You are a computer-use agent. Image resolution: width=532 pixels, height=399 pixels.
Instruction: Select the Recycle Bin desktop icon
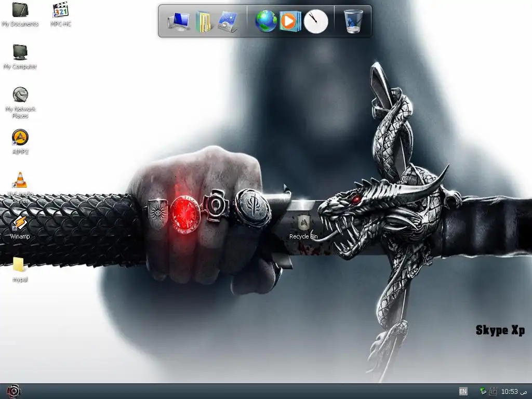(303, 228)
